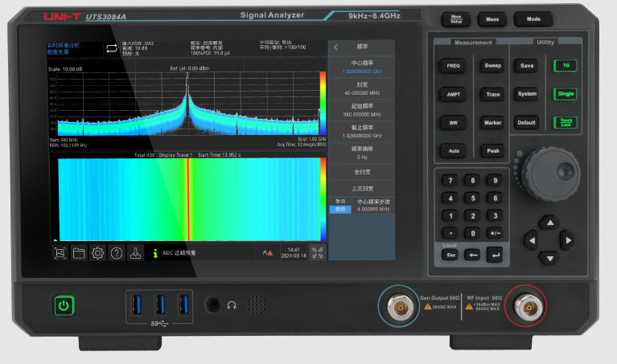
Task: Push the Auto key
Action: tap(454, 151)
